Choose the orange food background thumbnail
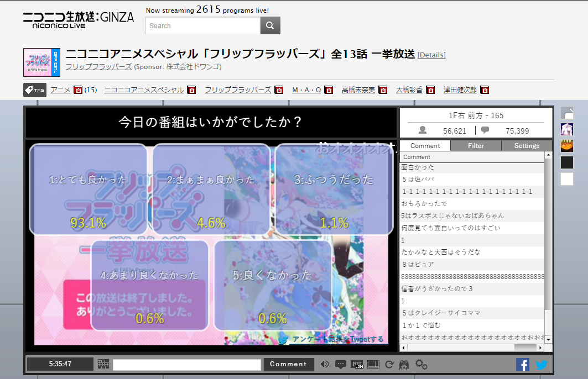The width and height of the screenshot is (588, 379). (x=566, y=146)
